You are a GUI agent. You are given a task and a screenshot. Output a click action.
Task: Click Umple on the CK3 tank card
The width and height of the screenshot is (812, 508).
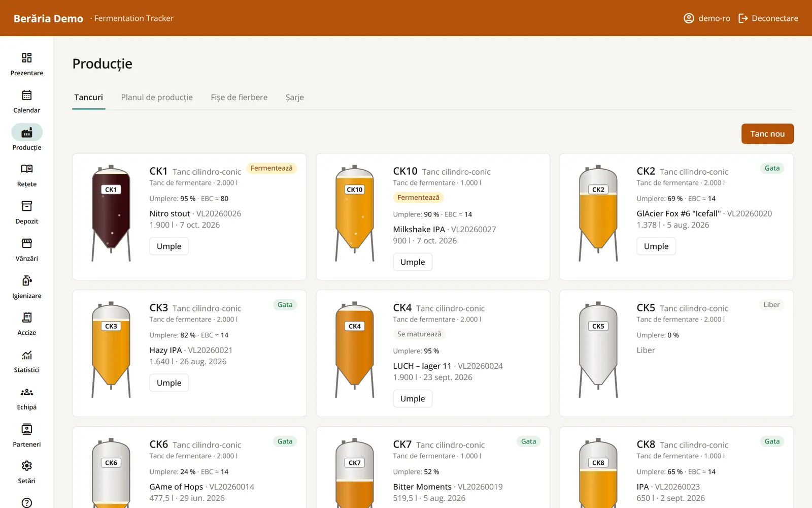[169, 383]
